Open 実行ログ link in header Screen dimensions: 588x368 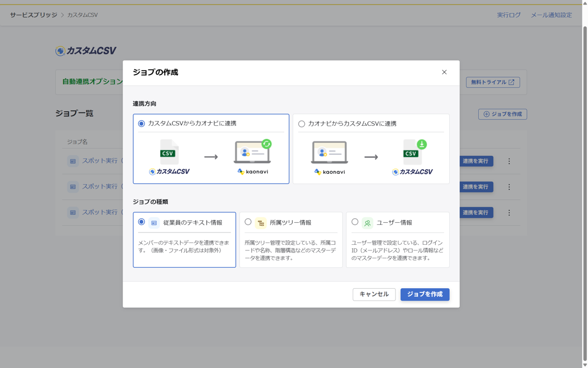coord(508,15)
